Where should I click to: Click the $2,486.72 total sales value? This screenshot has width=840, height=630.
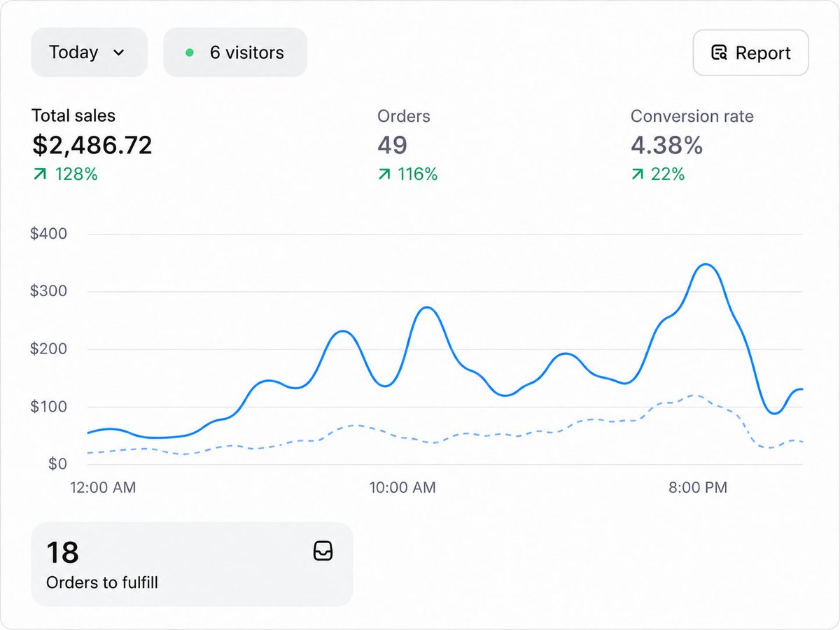(x=92, y=145)
